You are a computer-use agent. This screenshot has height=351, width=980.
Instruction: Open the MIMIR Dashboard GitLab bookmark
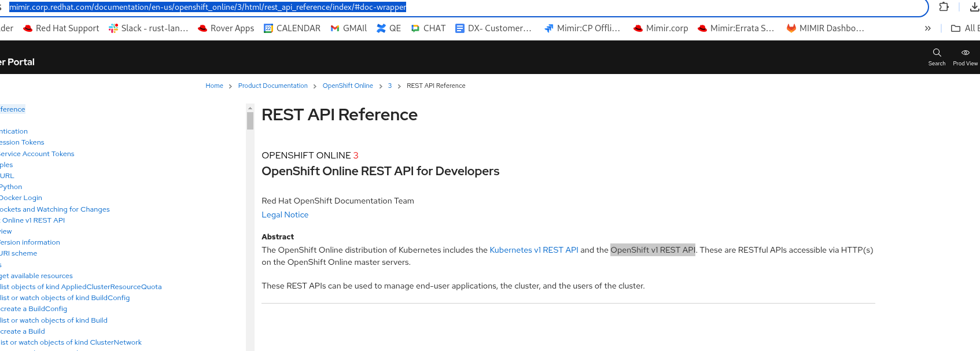825,28
